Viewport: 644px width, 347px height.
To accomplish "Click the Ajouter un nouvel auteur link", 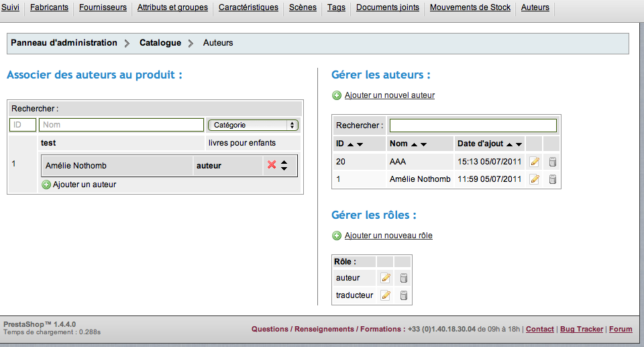I will pyautogui.click(x=390, y=95).
